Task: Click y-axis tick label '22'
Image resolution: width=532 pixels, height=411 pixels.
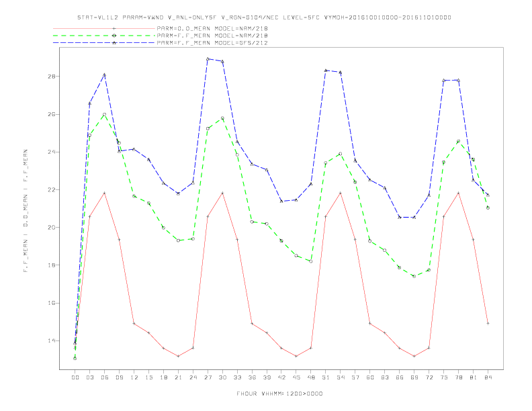Action: 52,189
